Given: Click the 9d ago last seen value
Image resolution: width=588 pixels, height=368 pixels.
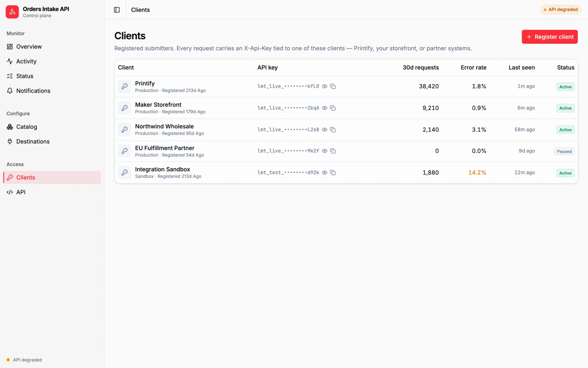Looking at the screenshot, I should pyautogui.click(x=527, y=151).
